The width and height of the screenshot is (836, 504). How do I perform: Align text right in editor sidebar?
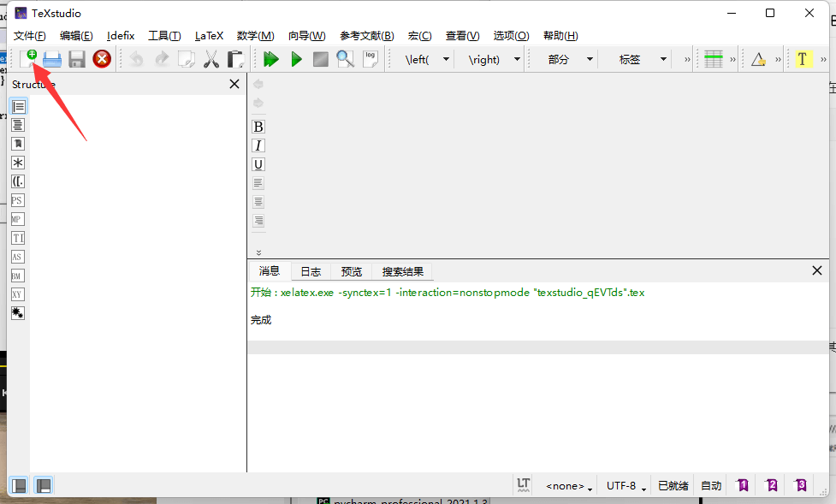[x=258, y=221]
